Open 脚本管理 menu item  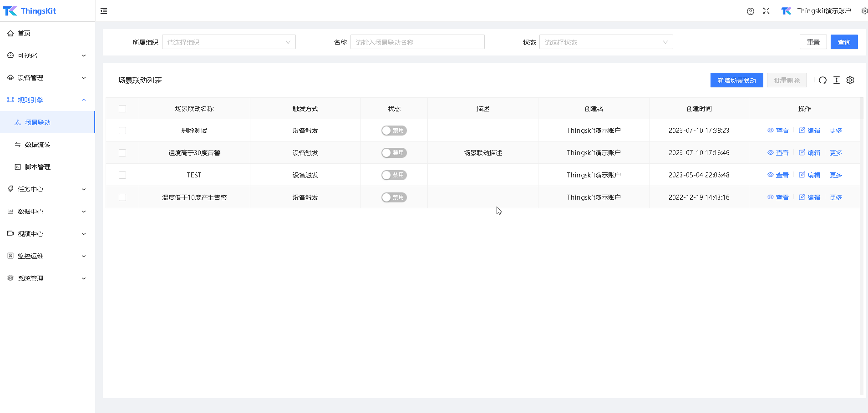[x=47, y=167]
